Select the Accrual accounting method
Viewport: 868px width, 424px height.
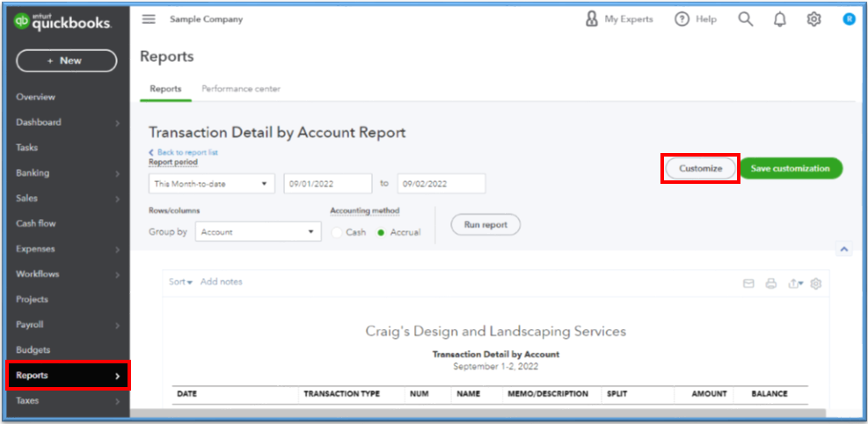point(381,233)
